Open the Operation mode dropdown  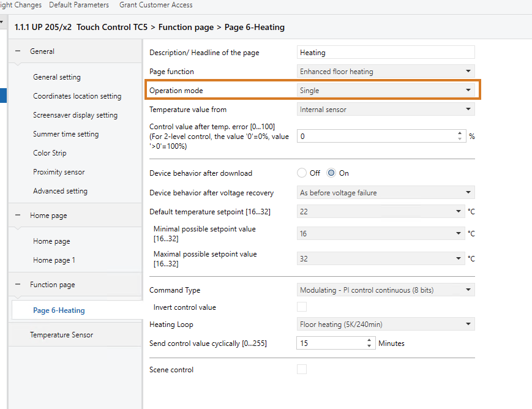[x=386, y=91]
